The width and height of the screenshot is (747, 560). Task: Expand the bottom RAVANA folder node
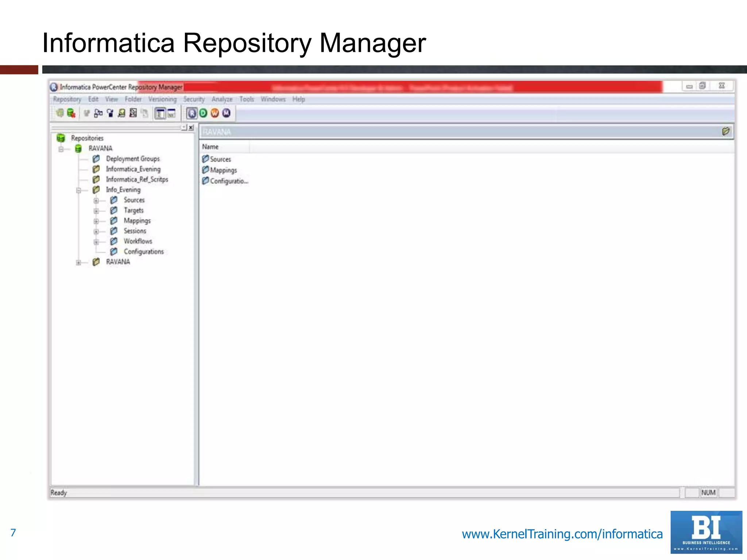click(78, 262)
